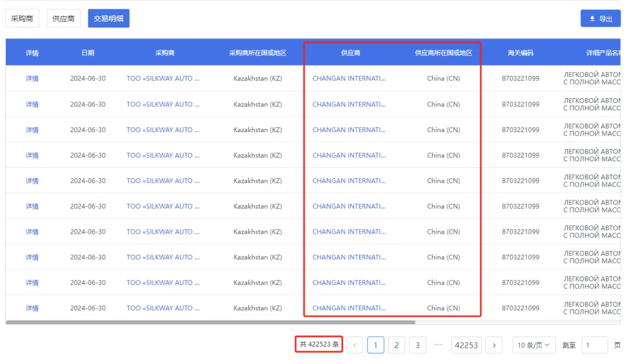Switch to the 供应商 tab
Image resolution: width=631 pixels, height=364 pixels.
click(63, 19)
